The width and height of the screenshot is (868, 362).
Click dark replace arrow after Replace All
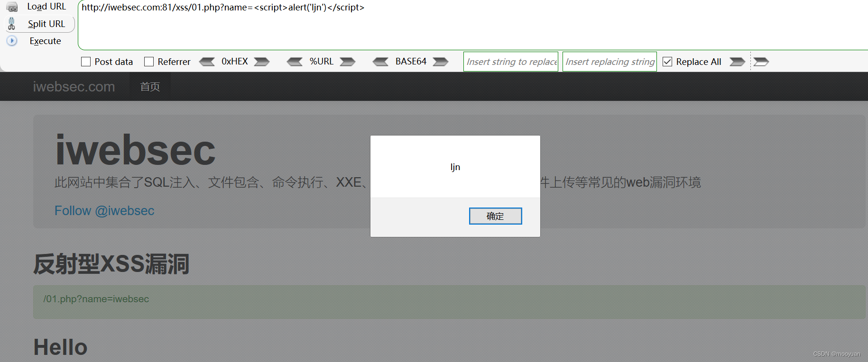pos(737,62)
